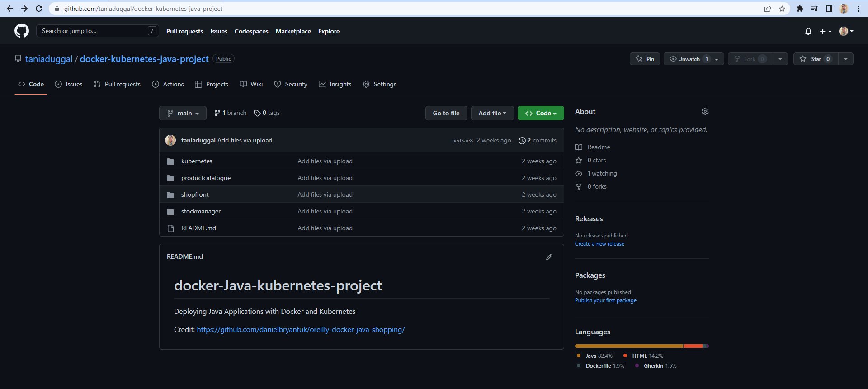Viewport: 868px width, 389px height.
Task: Star this repository
Action: pos(816,59)
